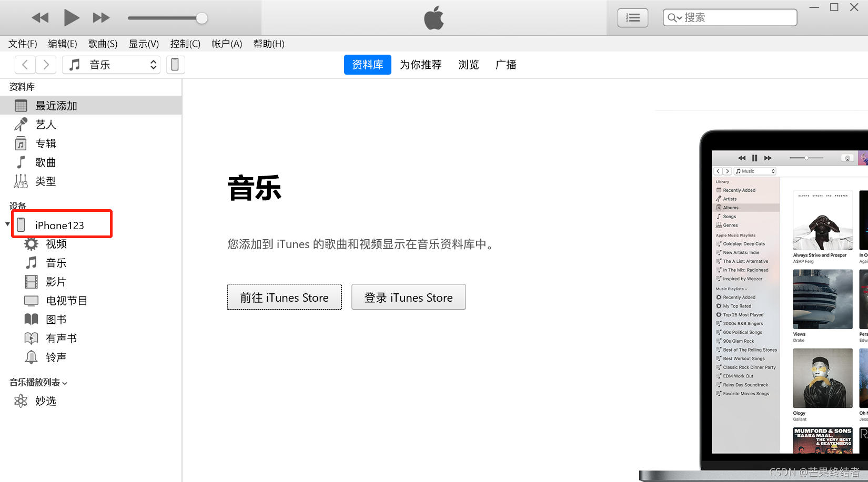Open the 编辑(E) menu
868x482 pixels.
click(x=63, y=44)
